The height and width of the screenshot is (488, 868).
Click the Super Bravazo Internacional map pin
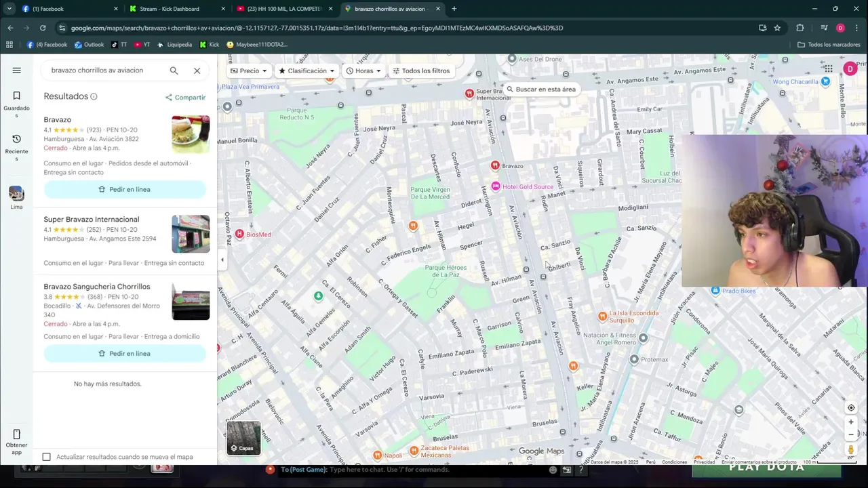pos(469,93)
